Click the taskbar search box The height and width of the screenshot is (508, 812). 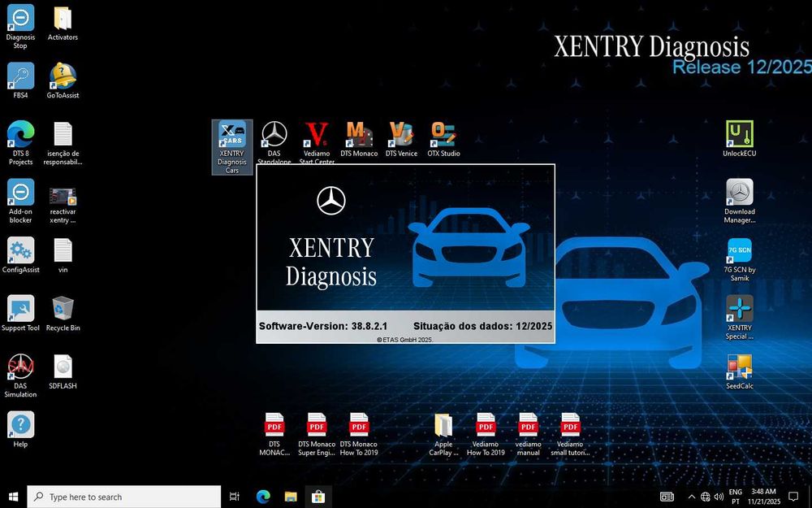point(123,497)
